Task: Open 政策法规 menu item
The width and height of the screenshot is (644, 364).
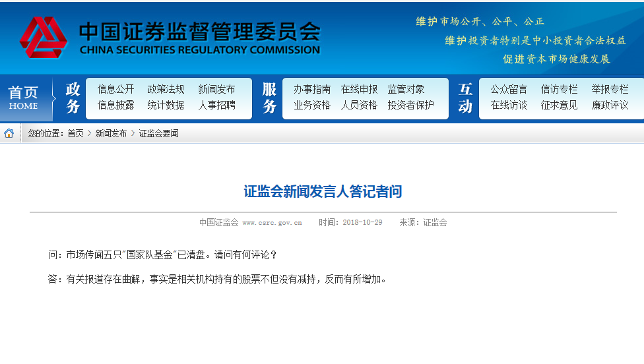Action: [x=166, y=89]
